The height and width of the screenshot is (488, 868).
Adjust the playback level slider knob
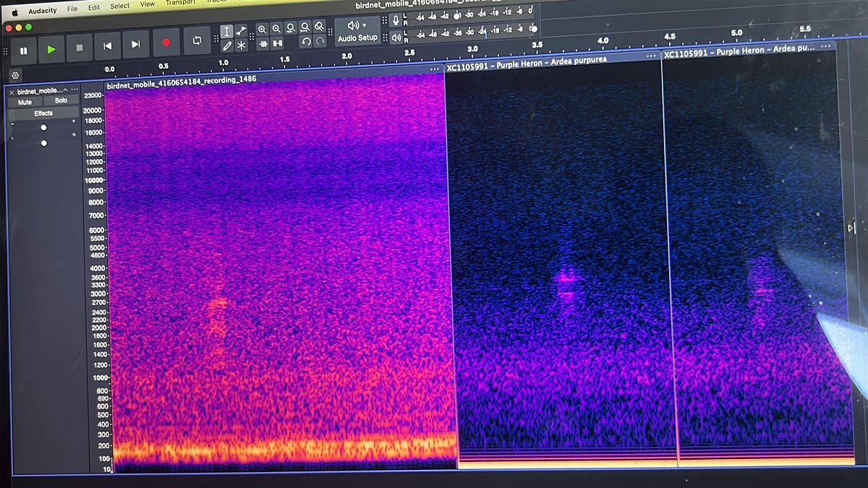(534, 28)
